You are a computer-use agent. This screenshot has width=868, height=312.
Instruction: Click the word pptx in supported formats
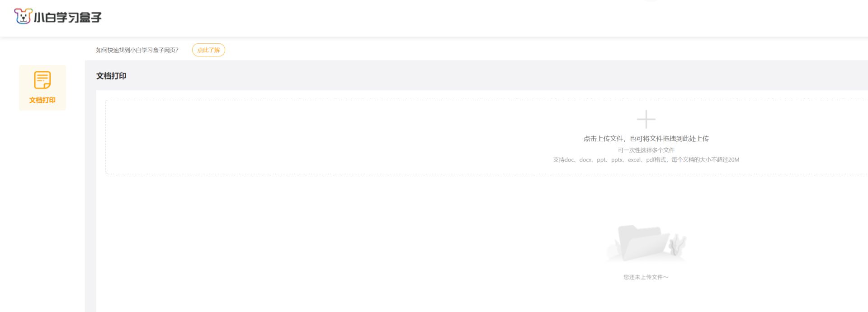[x=617, y=160]
